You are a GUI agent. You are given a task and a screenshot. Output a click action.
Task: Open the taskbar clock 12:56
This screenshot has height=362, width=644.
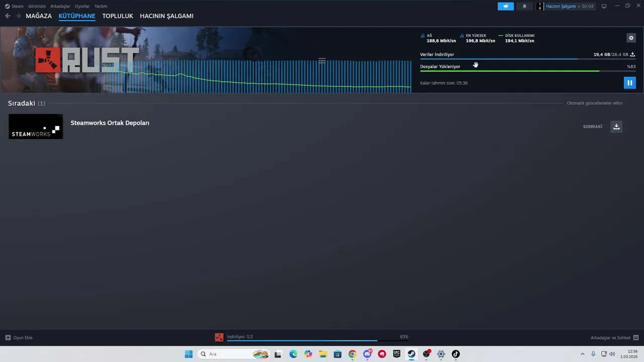(x=629, y=354)
